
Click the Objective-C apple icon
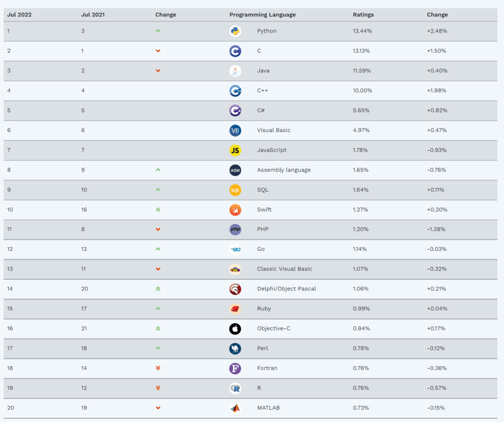235,329
